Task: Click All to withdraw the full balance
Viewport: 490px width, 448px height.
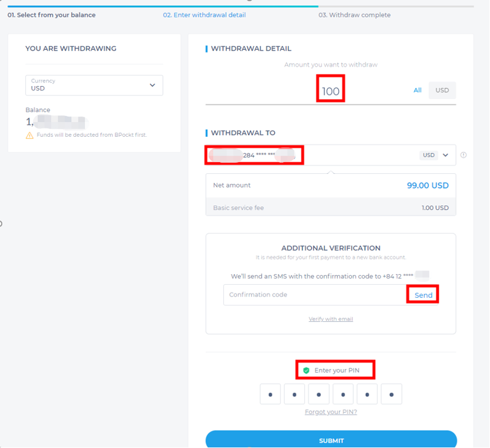Action: tap(418, 90)
